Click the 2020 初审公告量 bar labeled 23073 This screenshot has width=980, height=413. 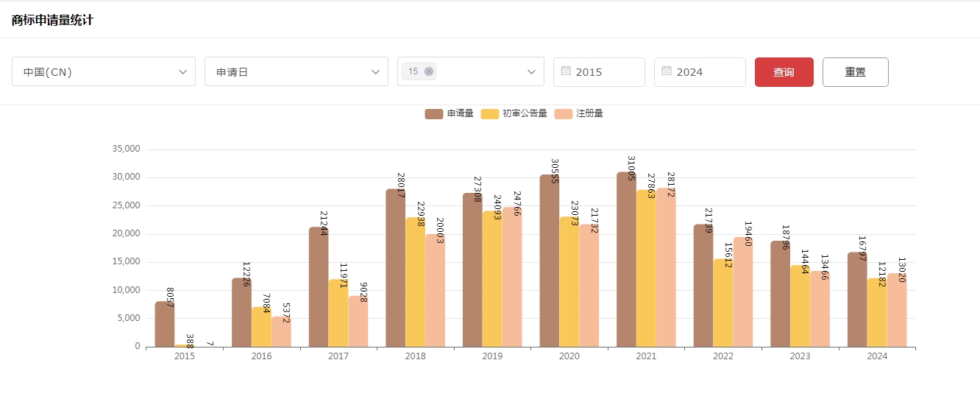click(569, 281)
